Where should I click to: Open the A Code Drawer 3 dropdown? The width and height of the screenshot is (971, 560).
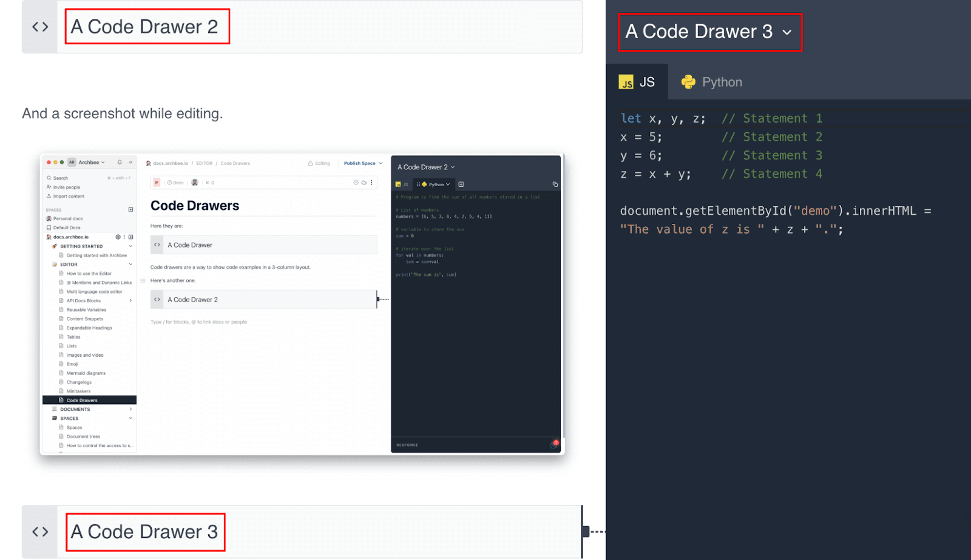pyautogui.click(x=787, y=32)
